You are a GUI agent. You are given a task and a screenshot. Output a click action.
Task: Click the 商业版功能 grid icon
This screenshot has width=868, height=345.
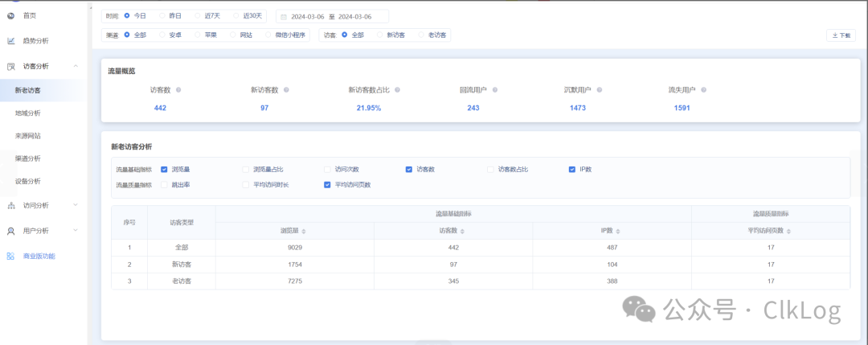click(x=10, y=257)
